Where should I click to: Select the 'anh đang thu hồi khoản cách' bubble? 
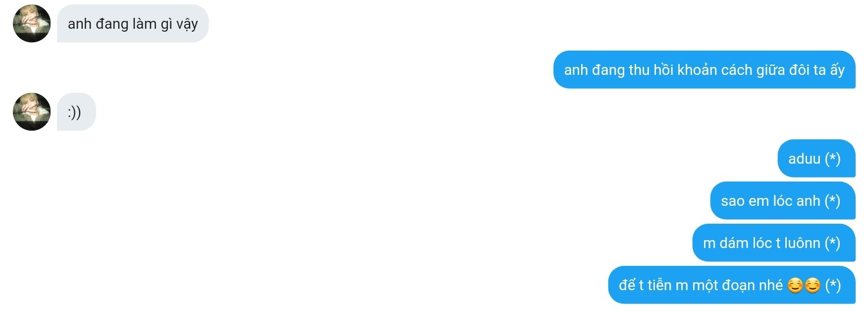point(704,69)
